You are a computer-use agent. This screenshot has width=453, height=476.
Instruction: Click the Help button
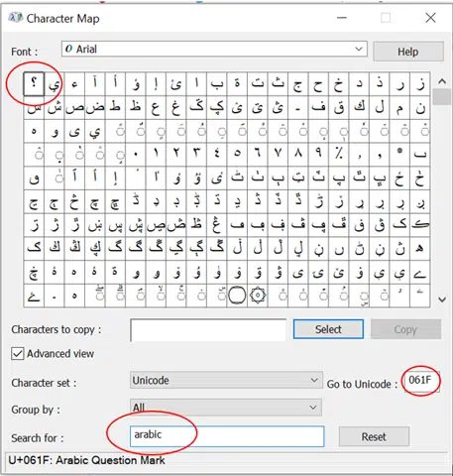tap(408, 52)
